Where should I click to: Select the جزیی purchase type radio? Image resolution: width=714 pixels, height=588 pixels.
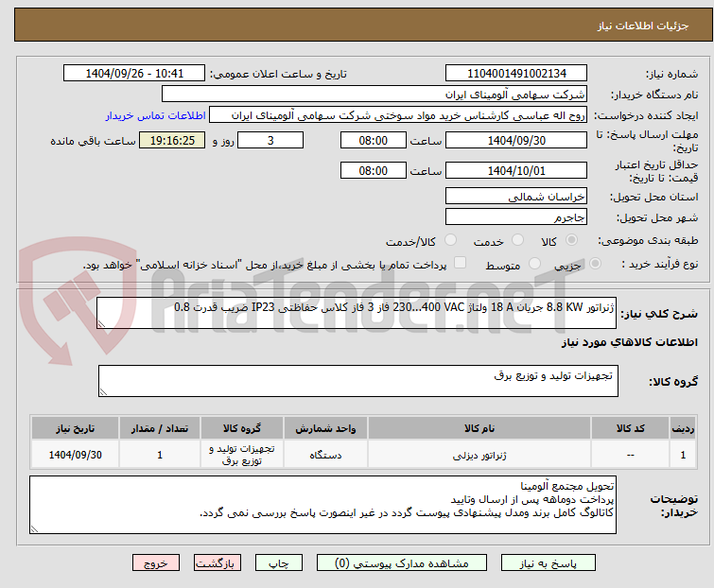pos(595,264)
